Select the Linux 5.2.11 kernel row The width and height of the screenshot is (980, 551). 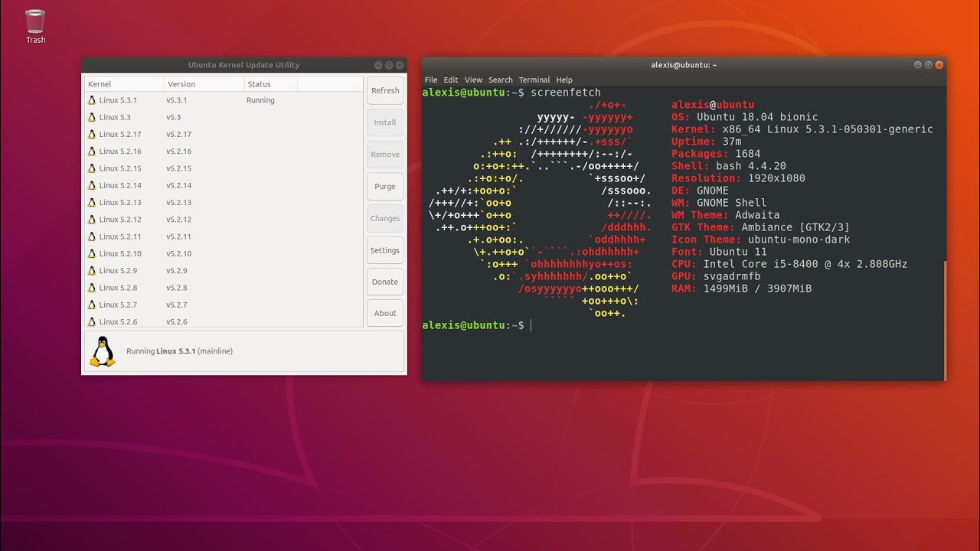click(x=224, y=236)
